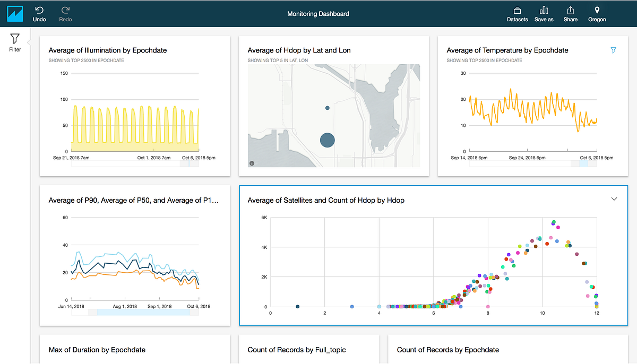The height and width of the screenshot is (364, 637).
Task: Select the Monitoring Dashboard title
Action: pyautogui.click(x=318, y=13)
